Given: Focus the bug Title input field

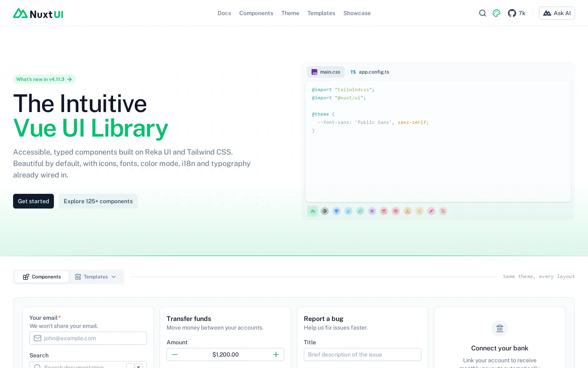Looking at the screenshot, I should 363,355.
